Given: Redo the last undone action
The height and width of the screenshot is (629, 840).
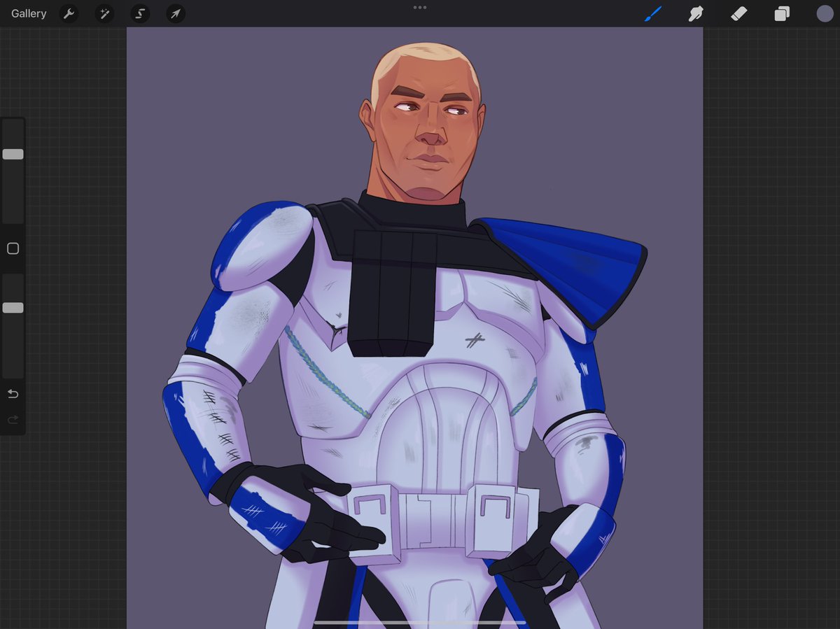Looking at the screenshot, I should [x=13, y=420].
